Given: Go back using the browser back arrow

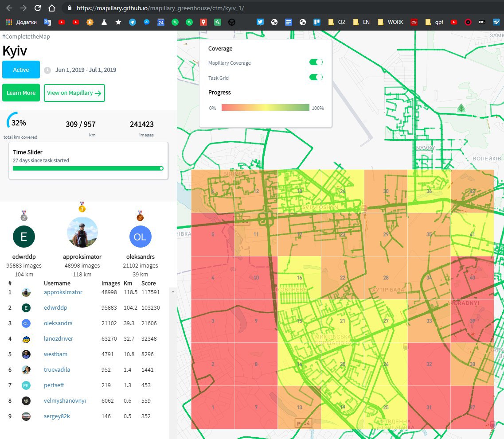Looking at the screenshot, I should [9, 8].
